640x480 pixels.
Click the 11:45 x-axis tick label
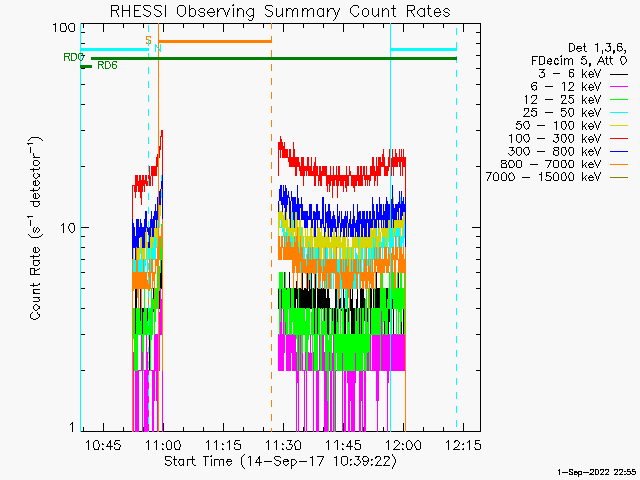[343, 445]
